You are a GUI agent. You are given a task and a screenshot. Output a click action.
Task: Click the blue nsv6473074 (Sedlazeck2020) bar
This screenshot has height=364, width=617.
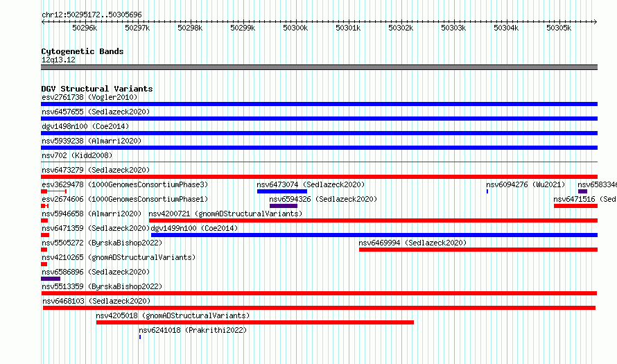click(281, 191)
